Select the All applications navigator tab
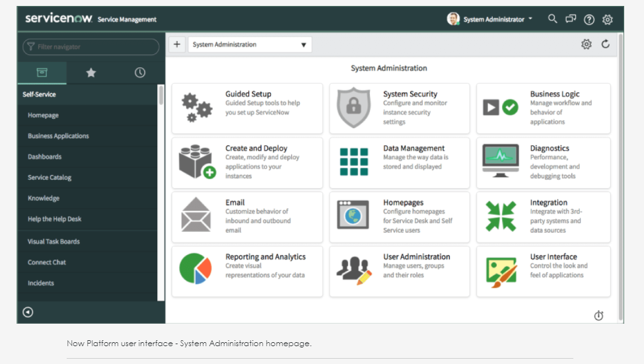Viewport: 644px width, 364px height. click(x=42, y=73)
